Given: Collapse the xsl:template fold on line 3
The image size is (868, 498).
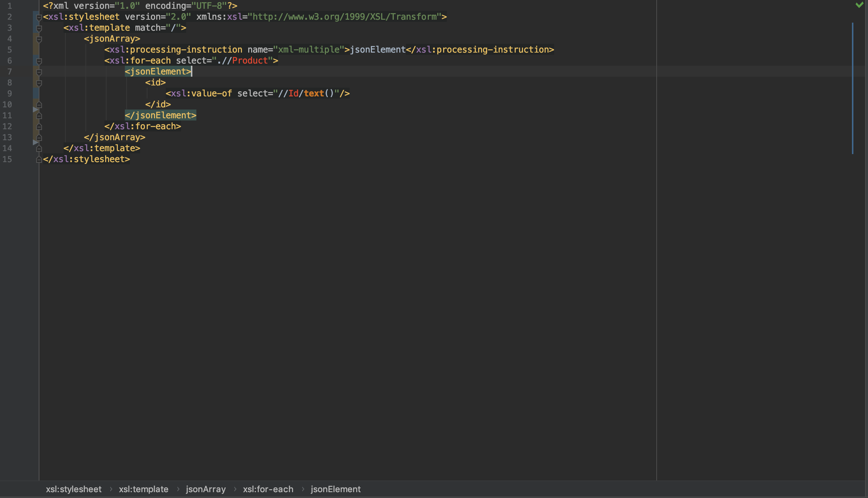Looking at the screenshot, I should 39,28.
